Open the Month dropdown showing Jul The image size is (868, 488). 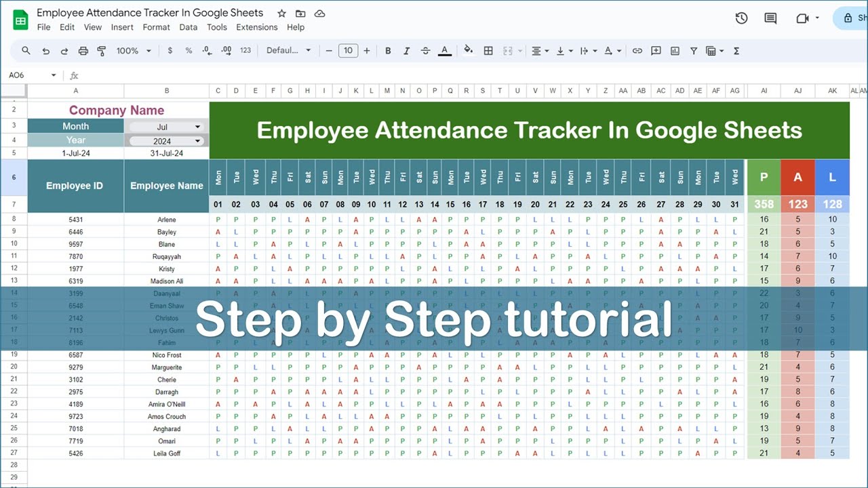167,127
